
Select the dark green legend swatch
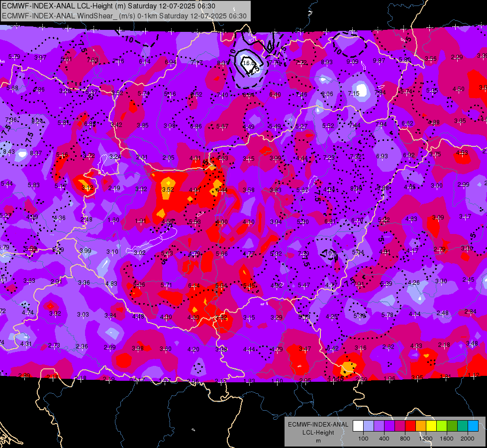(452, 426)
